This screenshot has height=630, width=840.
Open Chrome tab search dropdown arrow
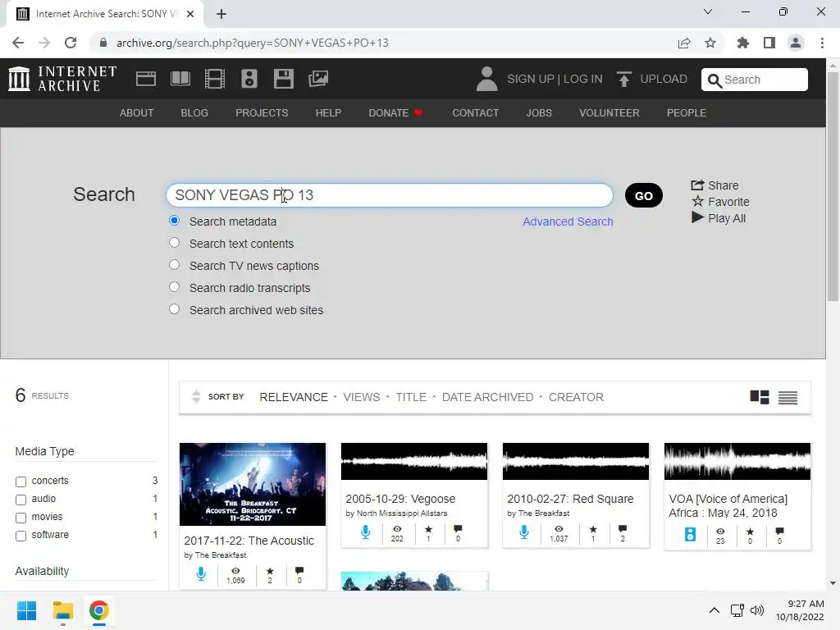click(x=708, y=11)
